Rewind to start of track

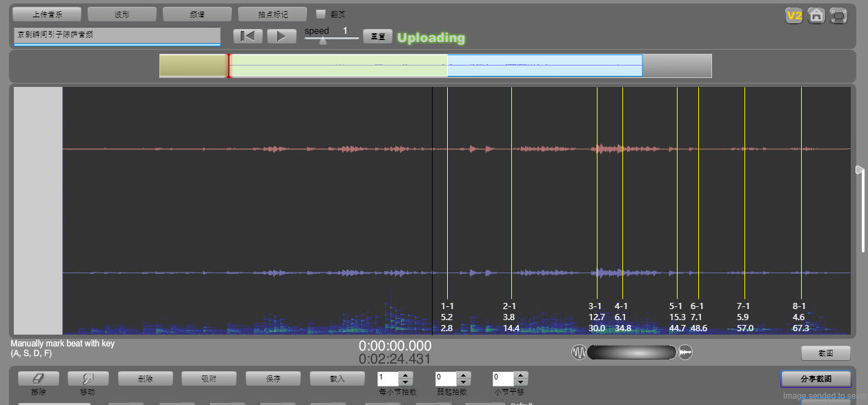(248, 37)
